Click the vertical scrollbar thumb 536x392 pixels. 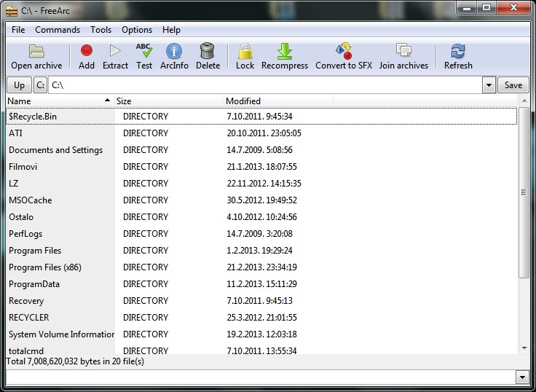pos(524,192)
